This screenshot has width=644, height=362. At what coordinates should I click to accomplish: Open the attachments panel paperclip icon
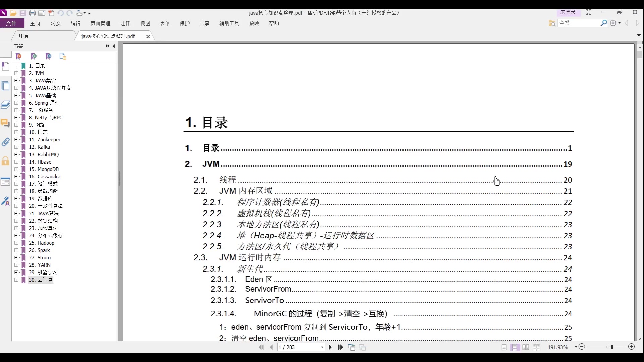click(x=6, y=142)
